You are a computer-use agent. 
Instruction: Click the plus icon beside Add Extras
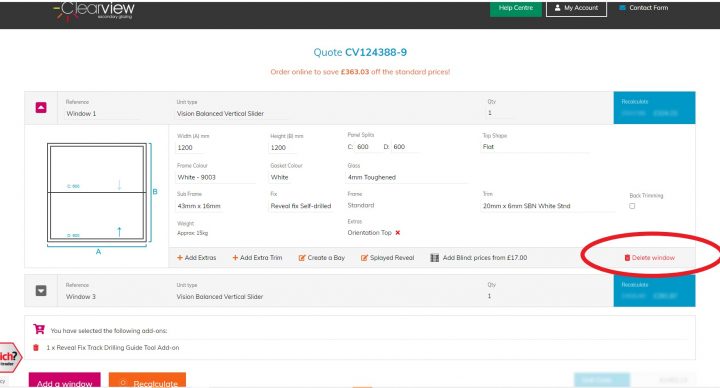tap(180, 258)
